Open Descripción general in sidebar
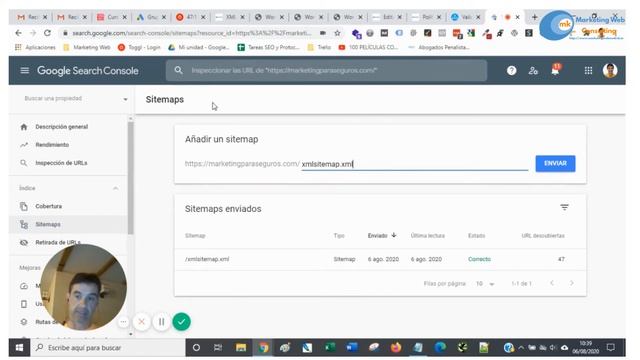 62,127
